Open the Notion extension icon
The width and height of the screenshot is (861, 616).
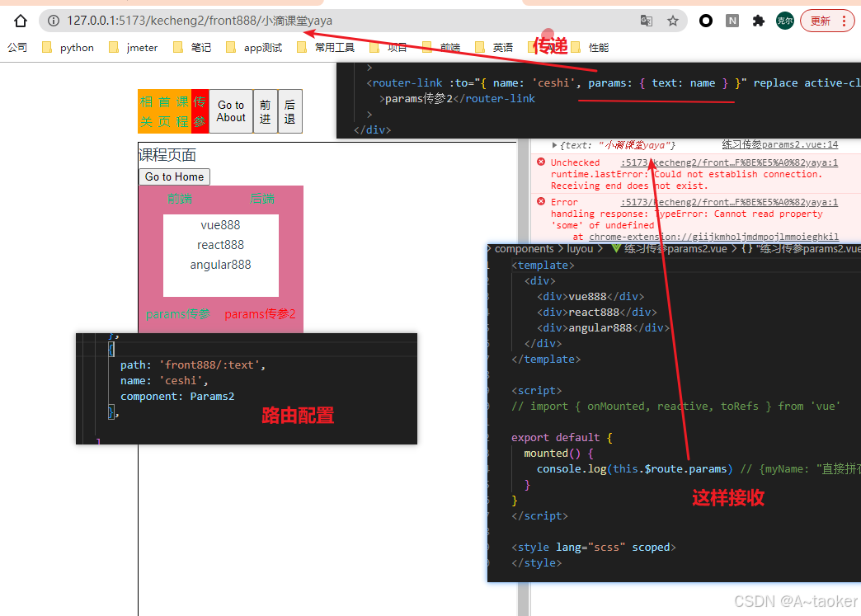(732, 21)
